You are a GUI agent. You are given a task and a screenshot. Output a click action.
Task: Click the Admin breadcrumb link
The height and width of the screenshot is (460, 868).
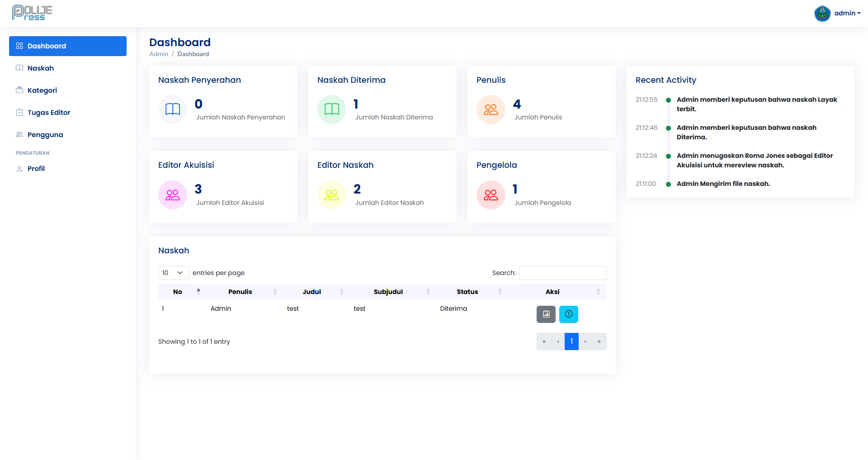159,54
